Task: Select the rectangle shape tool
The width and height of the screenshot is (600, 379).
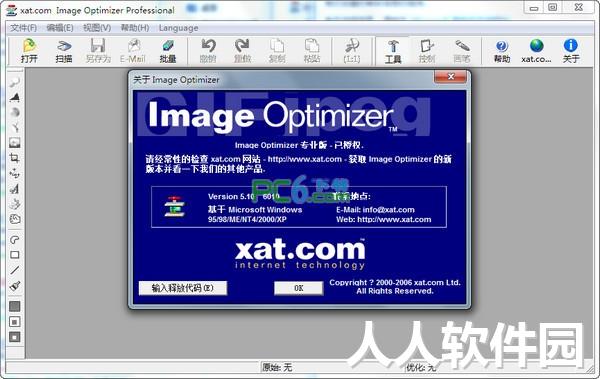Action: (15, 255)
